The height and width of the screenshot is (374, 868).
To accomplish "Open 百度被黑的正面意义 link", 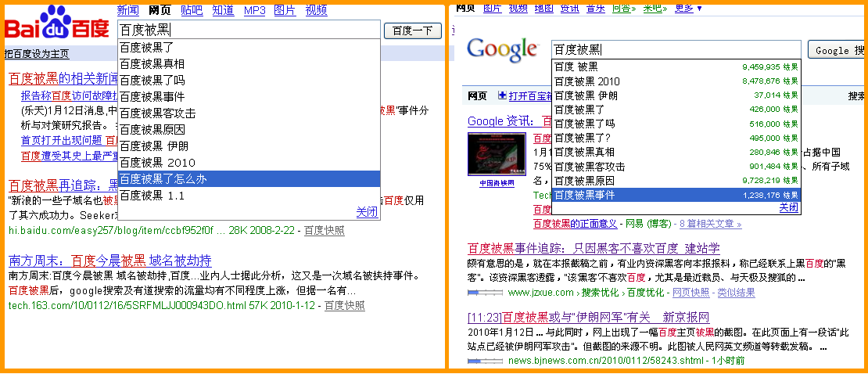I will tap(576, 224).
